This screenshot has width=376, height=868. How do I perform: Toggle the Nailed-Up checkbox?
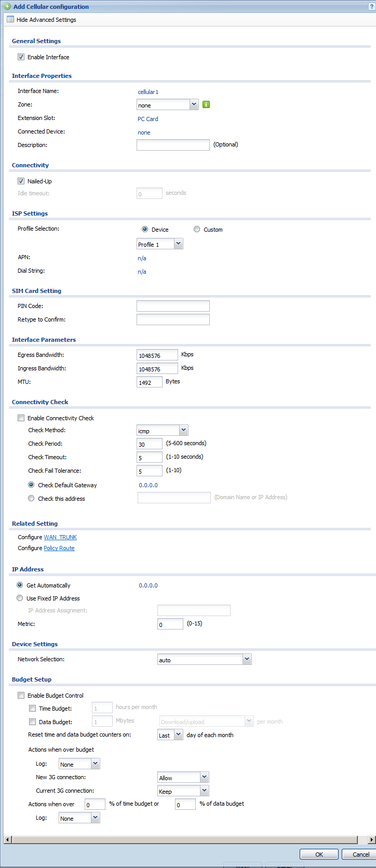coord(21,181)
